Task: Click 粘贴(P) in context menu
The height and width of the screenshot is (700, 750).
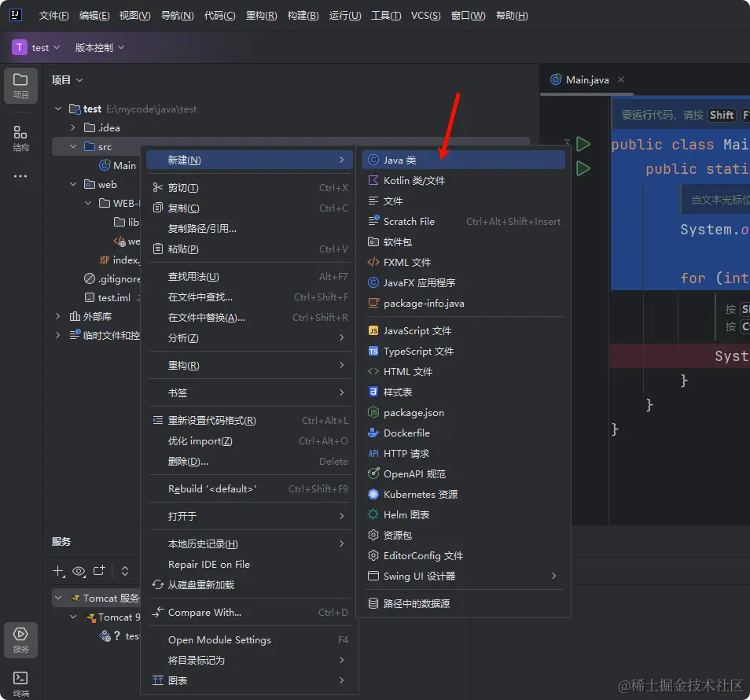Action: coord(250,249)
